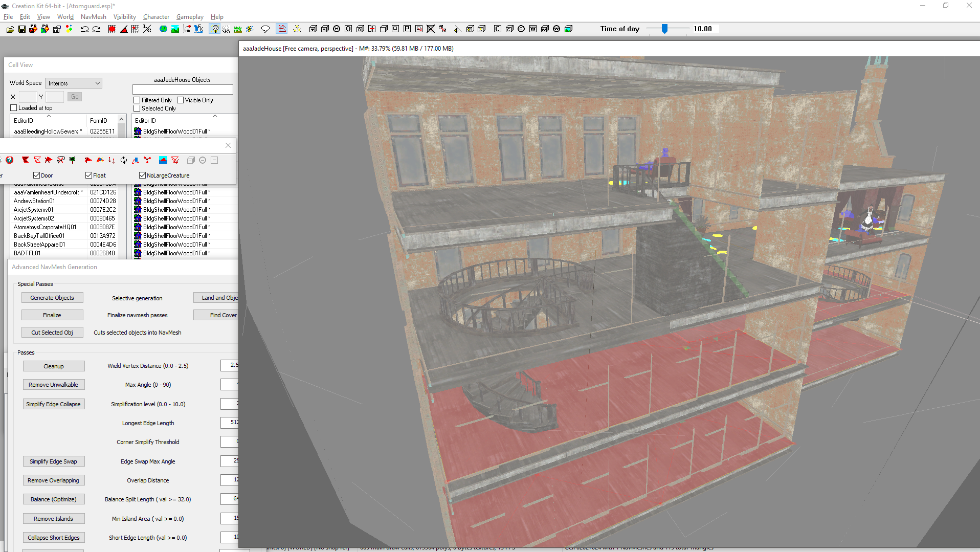
Task: Enable the Filtered Only checkbox
Action: [x=137, y=100]
